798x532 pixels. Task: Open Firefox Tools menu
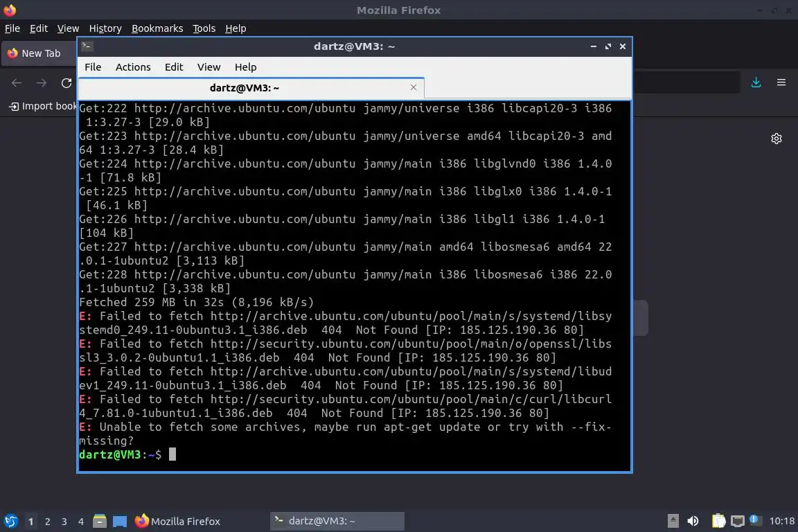(204, 28)
